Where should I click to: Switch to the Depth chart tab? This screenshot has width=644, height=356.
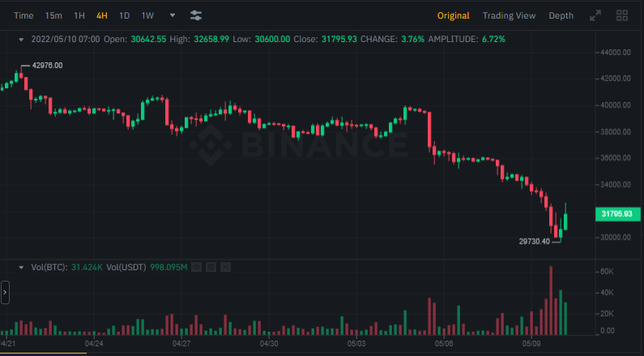[x=561, y=15]
